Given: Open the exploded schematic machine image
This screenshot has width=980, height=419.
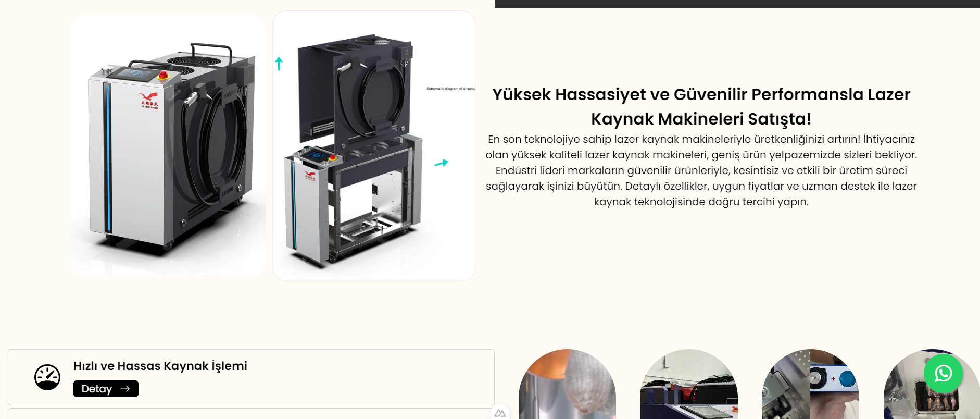Looking at the screenshot, I should coord(374,146).
